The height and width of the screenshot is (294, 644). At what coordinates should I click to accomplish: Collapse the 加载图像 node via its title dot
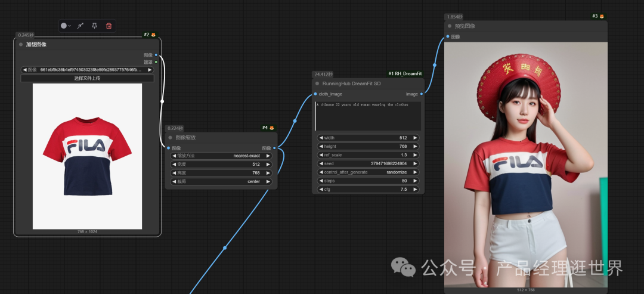[x=20, y=44]
